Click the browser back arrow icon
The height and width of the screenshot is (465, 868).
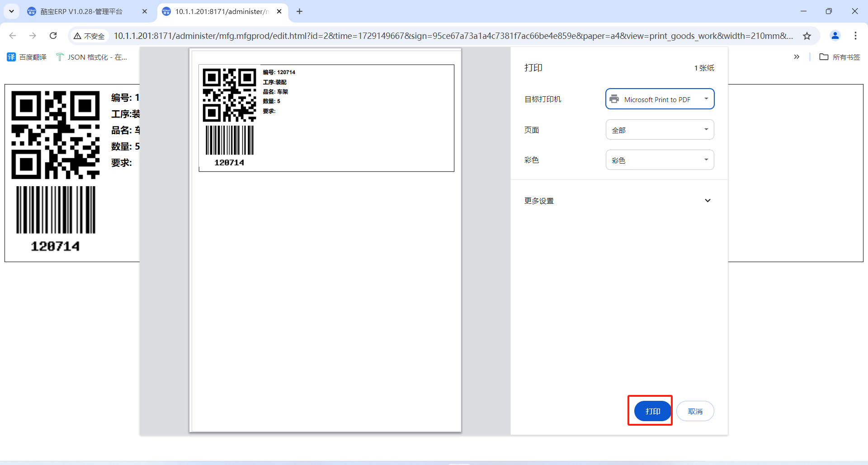(13, 36)
